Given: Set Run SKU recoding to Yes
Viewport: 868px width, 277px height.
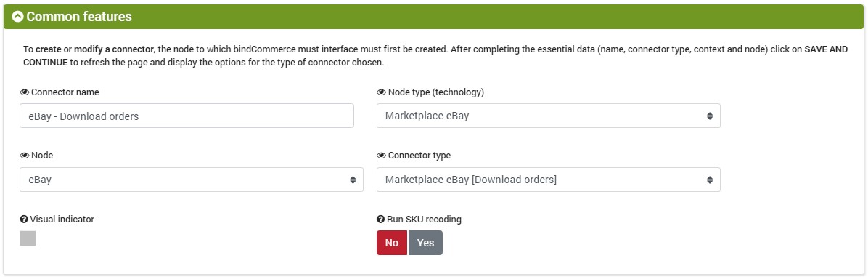Looking at the screenshot, I should pyautogui.click(x=426, y=243).
